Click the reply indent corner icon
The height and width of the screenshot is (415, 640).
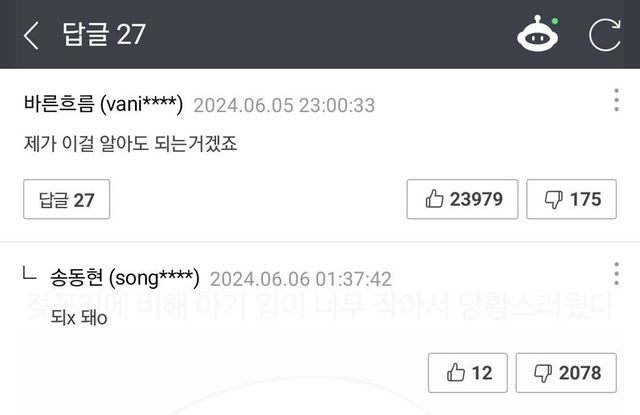(29, 273)
